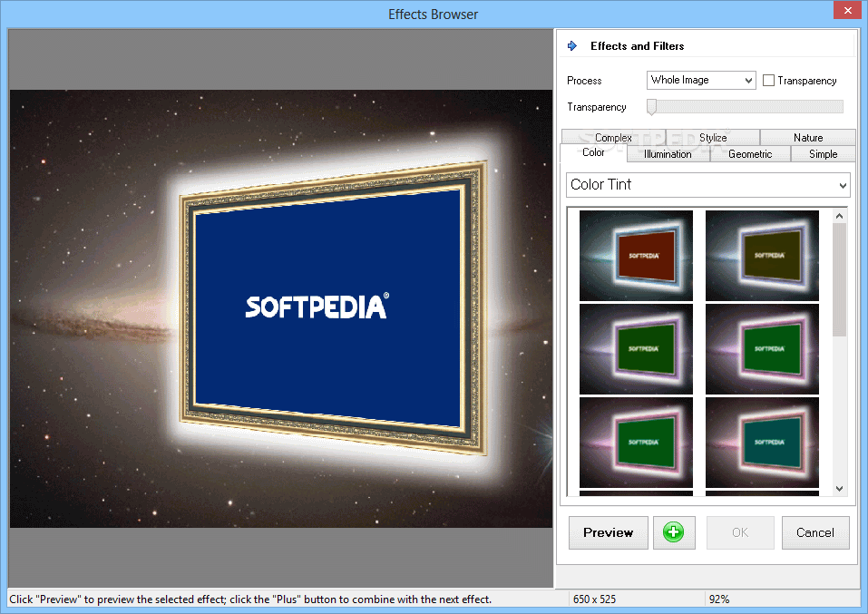Image resolution: width=868 pixels, height=614 pixels.
Task: Switch to the Stylize tab
Action: tap(712, 137)
